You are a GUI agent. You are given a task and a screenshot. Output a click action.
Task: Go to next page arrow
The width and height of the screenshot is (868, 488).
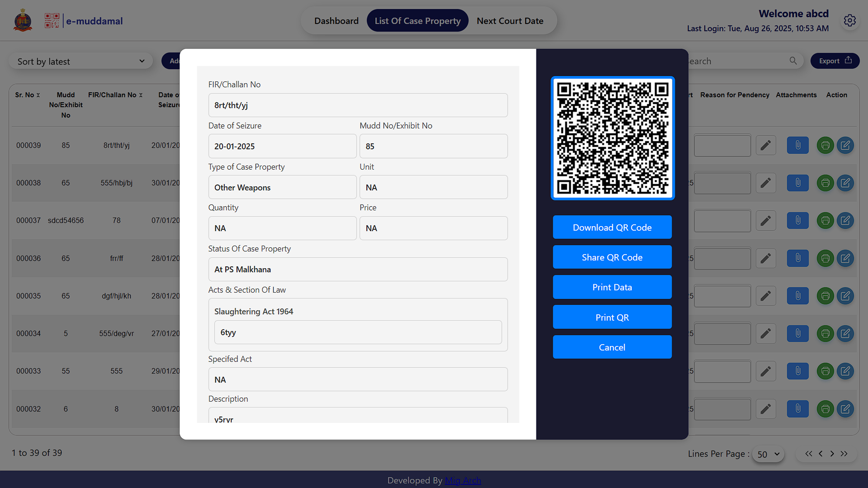coord(832,454)
